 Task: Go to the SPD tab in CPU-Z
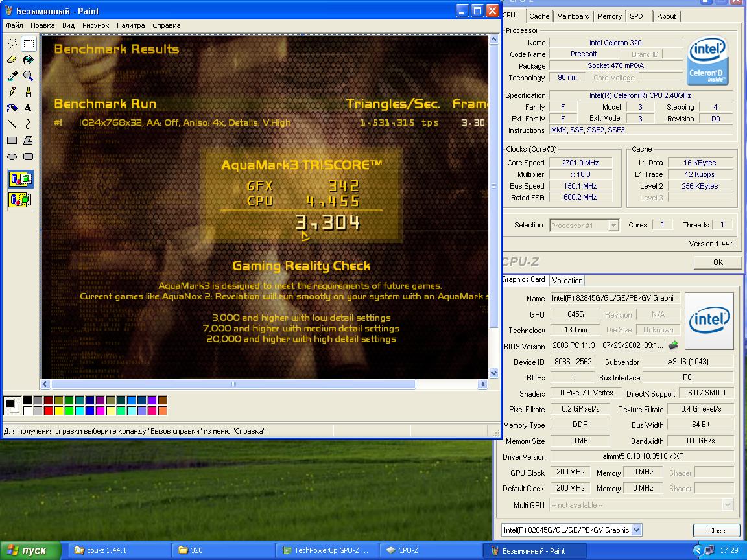[636, 16]
